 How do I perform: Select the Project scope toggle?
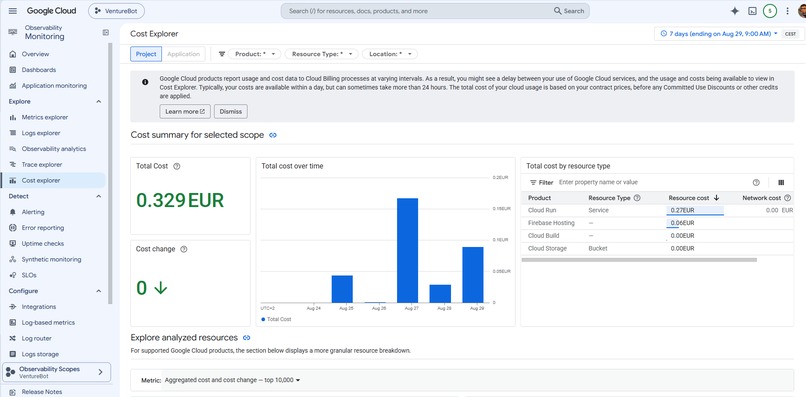pyautogui.click(x=146, y=54)
